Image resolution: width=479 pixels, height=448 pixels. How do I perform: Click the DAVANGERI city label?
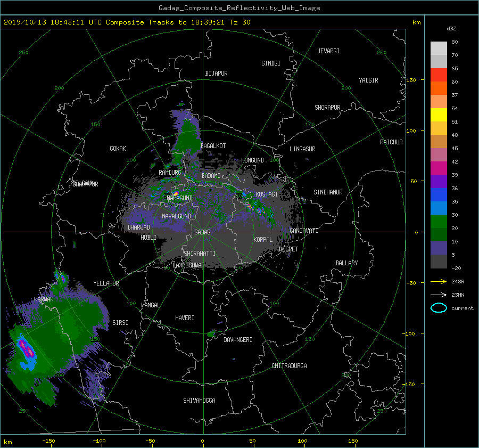238,340
